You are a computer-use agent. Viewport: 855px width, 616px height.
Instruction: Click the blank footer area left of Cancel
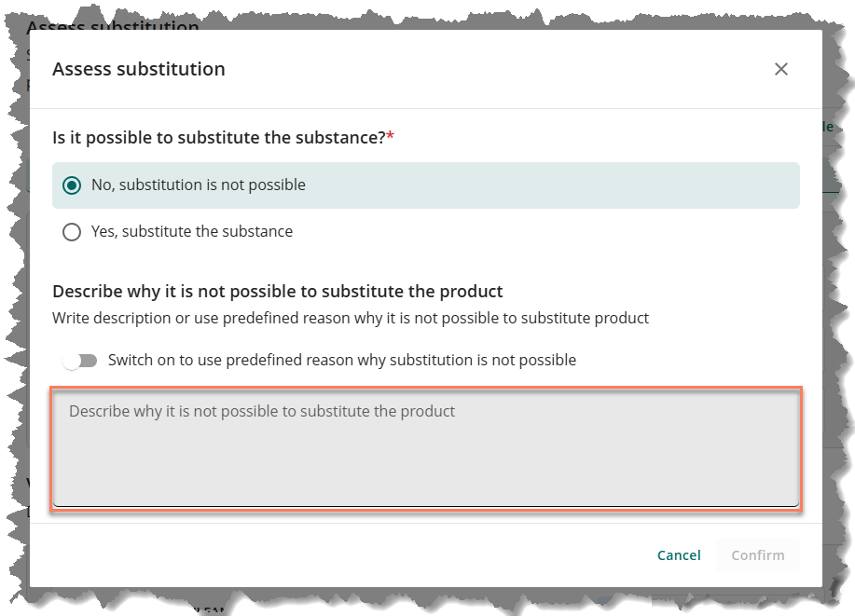point(326,555)
